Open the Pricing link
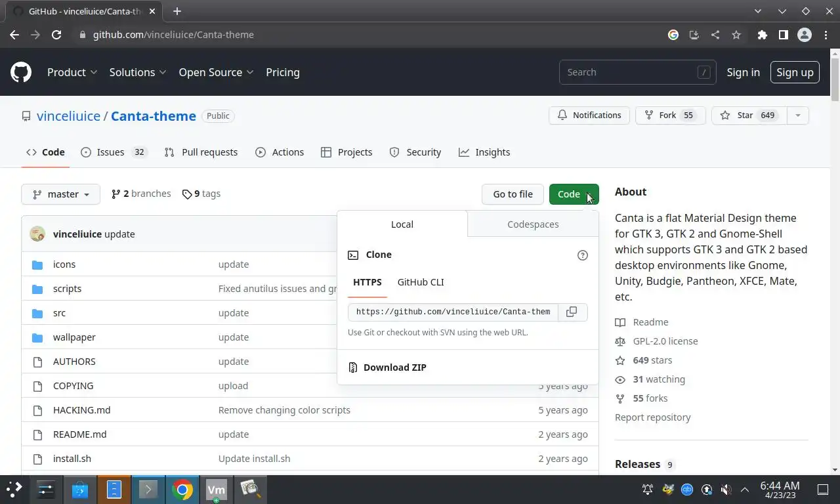 (x=283, y=72)
